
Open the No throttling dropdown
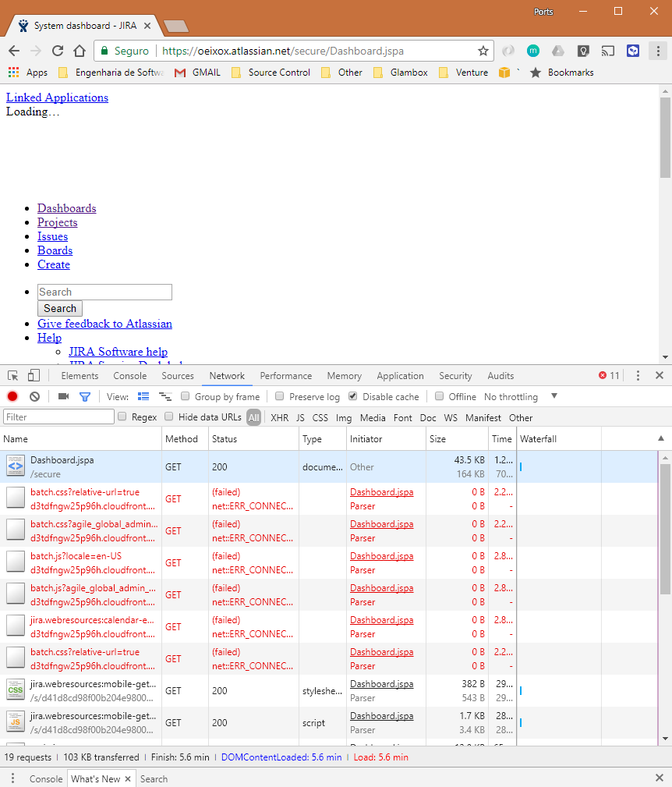tap(521, 396)
